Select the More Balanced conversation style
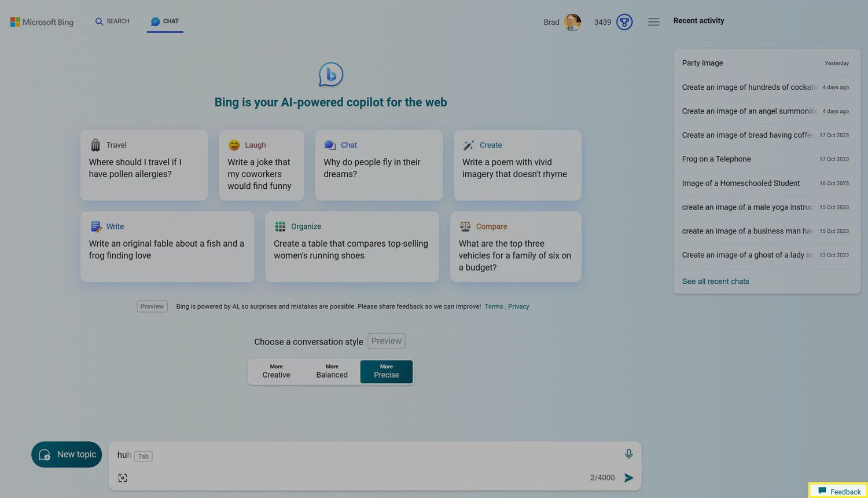 tap(332, 371)
